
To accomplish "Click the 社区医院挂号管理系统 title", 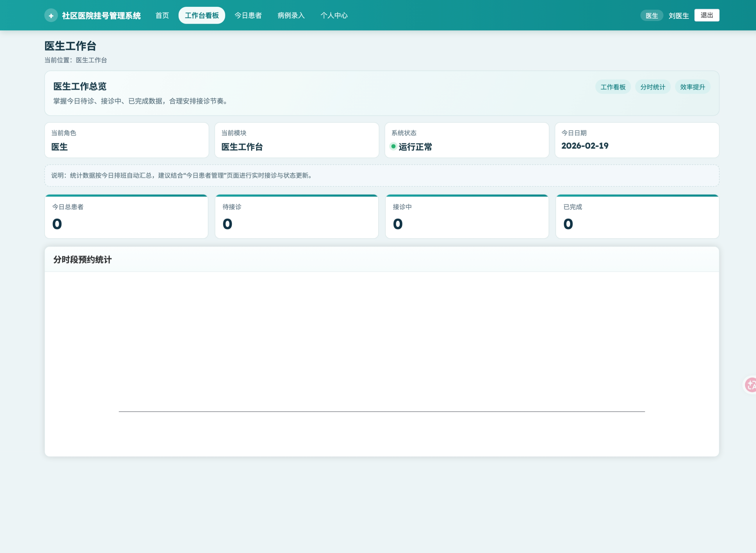I will click(101, 16).
